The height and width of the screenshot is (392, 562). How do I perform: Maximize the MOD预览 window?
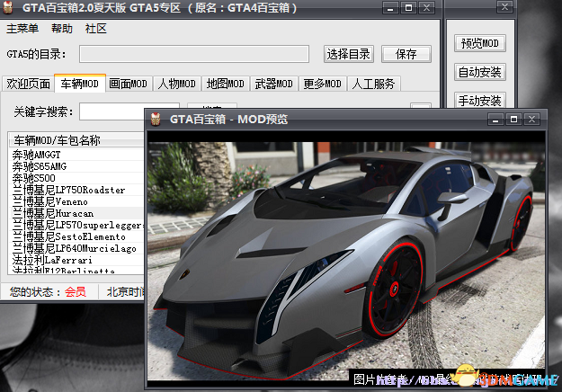coord(513,120)
